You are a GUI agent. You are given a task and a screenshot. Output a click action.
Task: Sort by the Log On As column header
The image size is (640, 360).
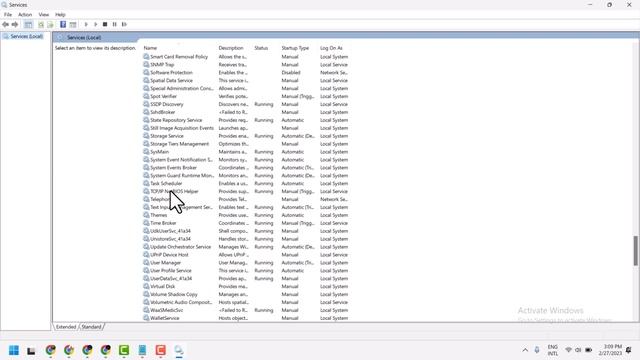tap(331, 48)
